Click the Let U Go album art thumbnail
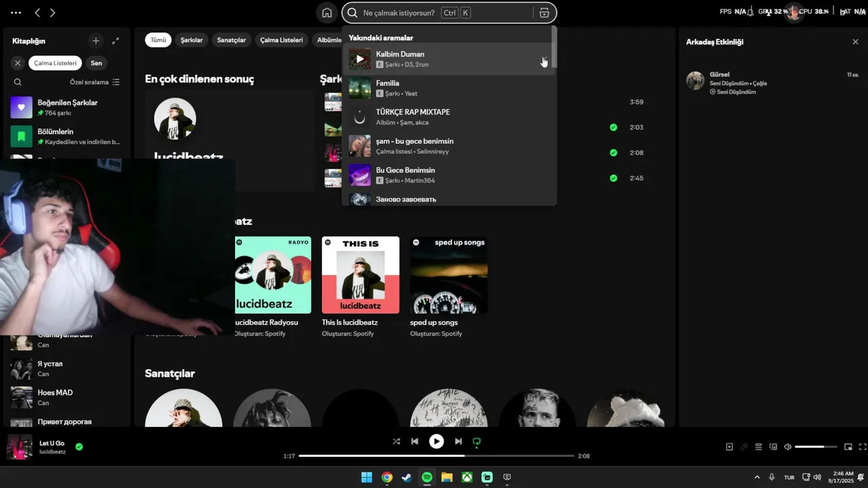 [x=20, y=447]
